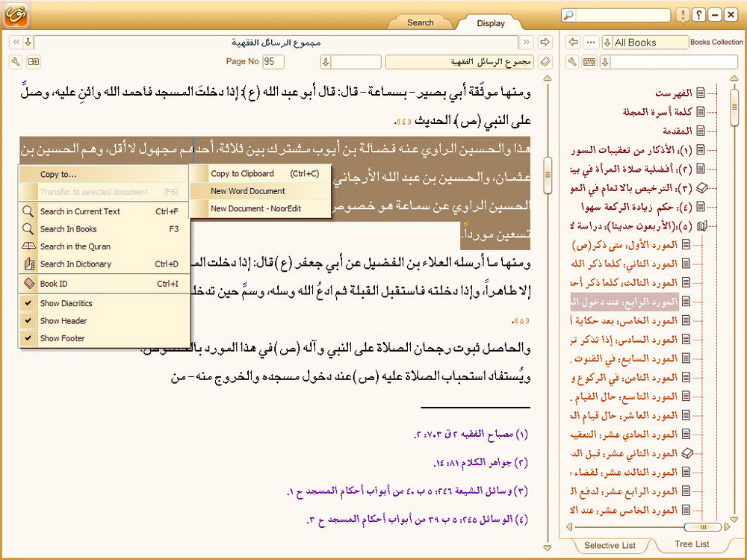Click Search in Current Text magnifier icon
This screenshot has height=560, width=747.
pos(28,211)
